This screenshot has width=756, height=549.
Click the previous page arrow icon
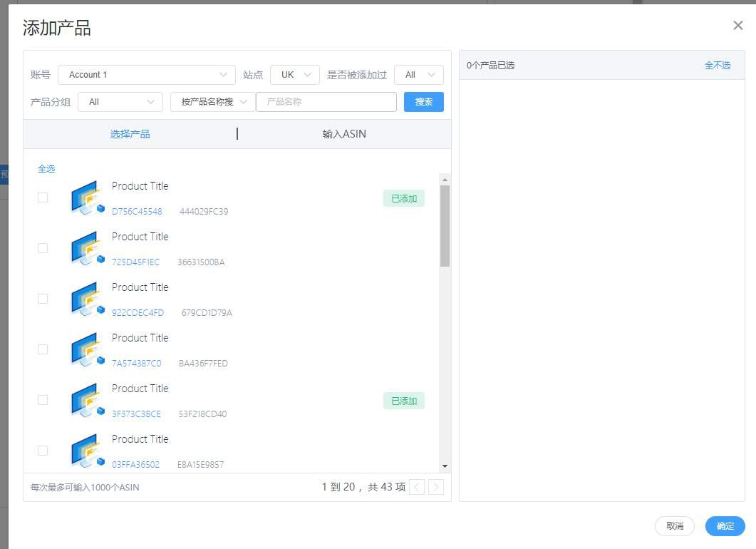pos(418,487)
